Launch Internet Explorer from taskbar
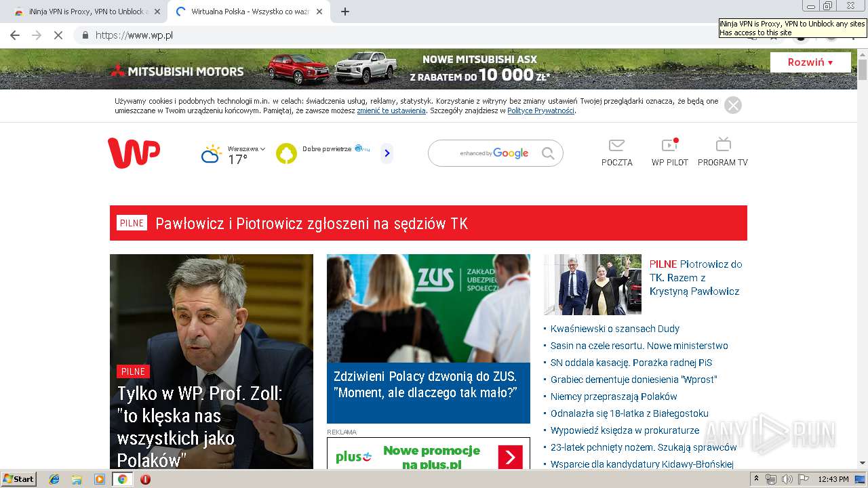The image size is (868, 488). point(54,479)
